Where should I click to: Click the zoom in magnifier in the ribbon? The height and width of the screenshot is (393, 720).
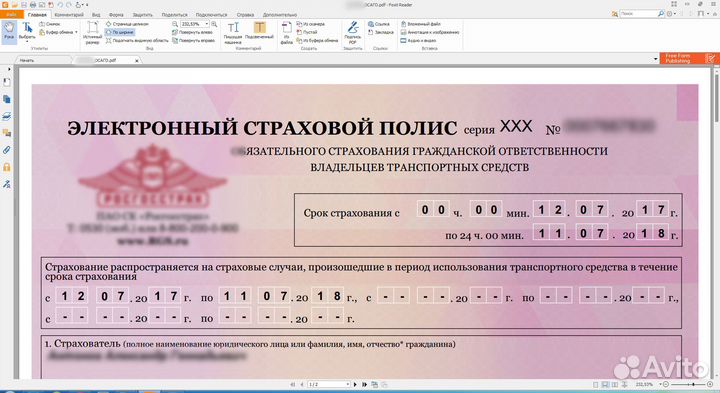tap(214, 24)
